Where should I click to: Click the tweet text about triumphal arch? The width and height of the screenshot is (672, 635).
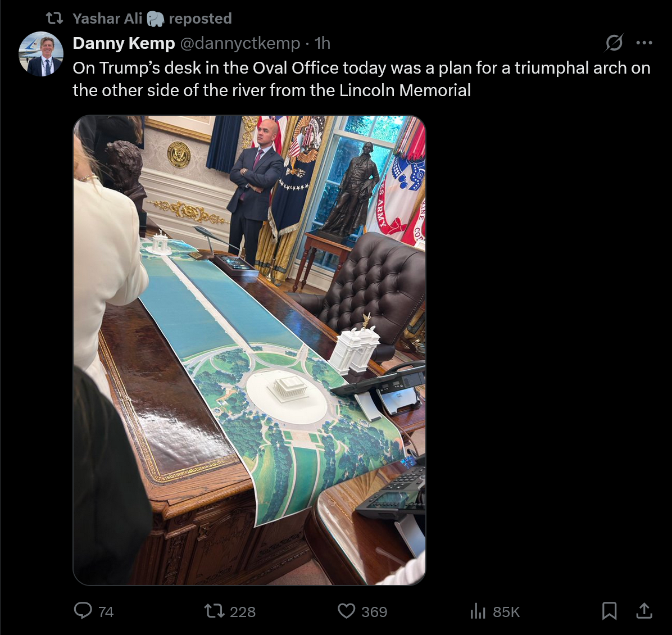click(361, 79)
